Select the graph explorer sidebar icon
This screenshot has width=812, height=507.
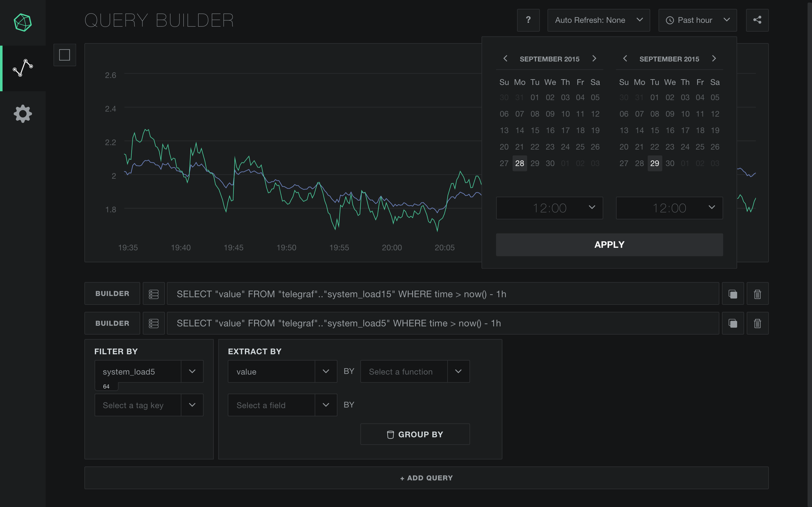point(23,68)
